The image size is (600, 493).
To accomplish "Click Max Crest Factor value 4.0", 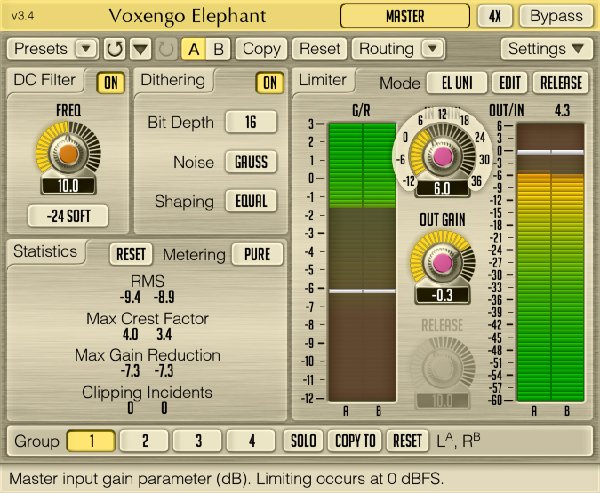I will click(x=130, y=335).
